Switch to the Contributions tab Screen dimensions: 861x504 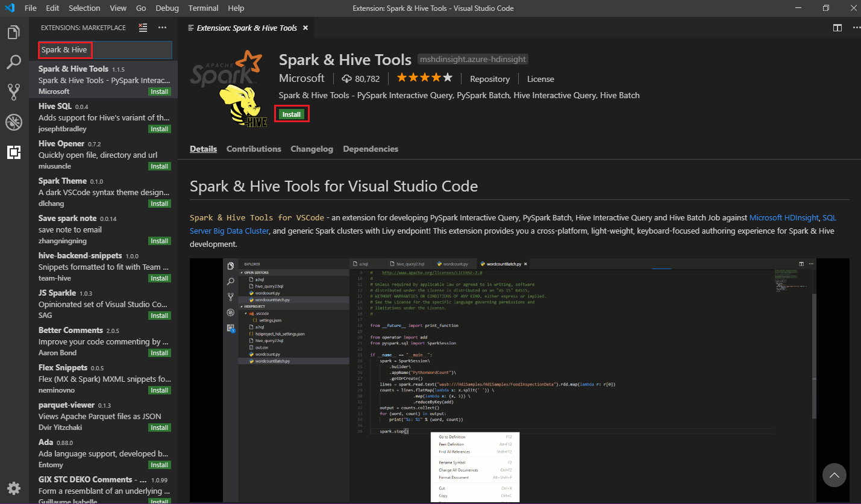click(x=254, y=149)
